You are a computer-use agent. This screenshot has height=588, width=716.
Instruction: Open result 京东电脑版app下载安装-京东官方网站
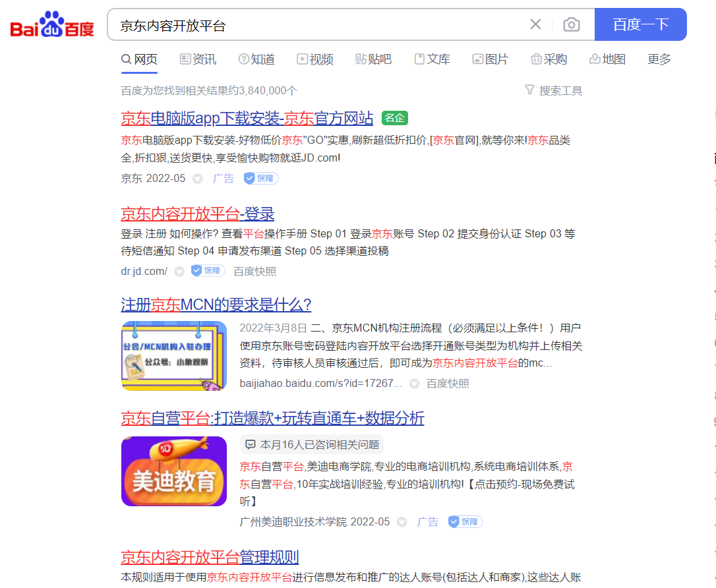click(247, 119)
